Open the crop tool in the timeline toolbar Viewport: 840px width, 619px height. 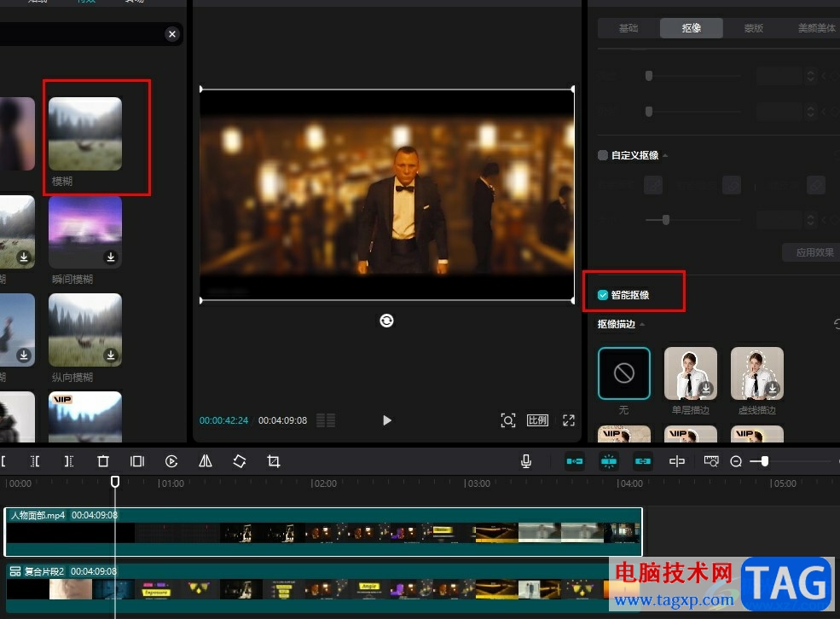click(273, 461)
